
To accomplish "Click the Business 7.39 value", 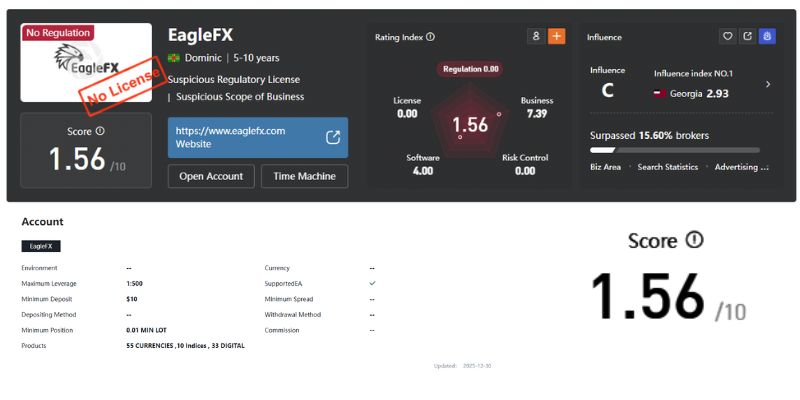I will pos(537,114).
